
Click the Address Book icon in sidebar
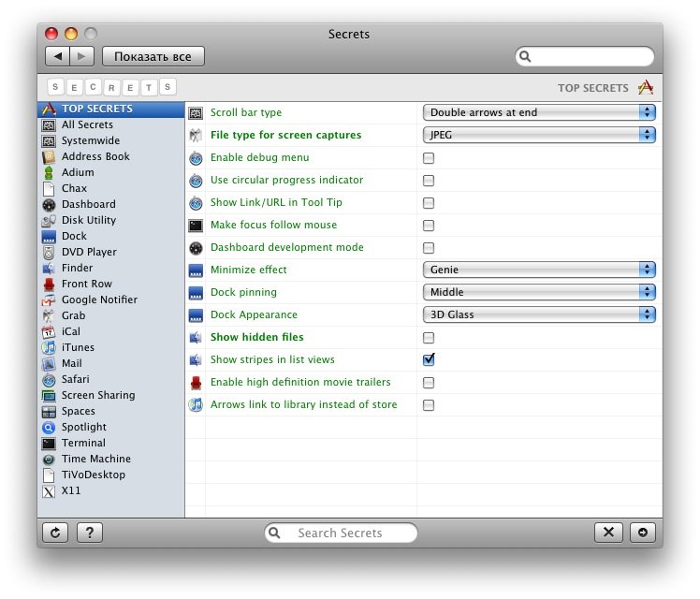[x=49, y=156]
